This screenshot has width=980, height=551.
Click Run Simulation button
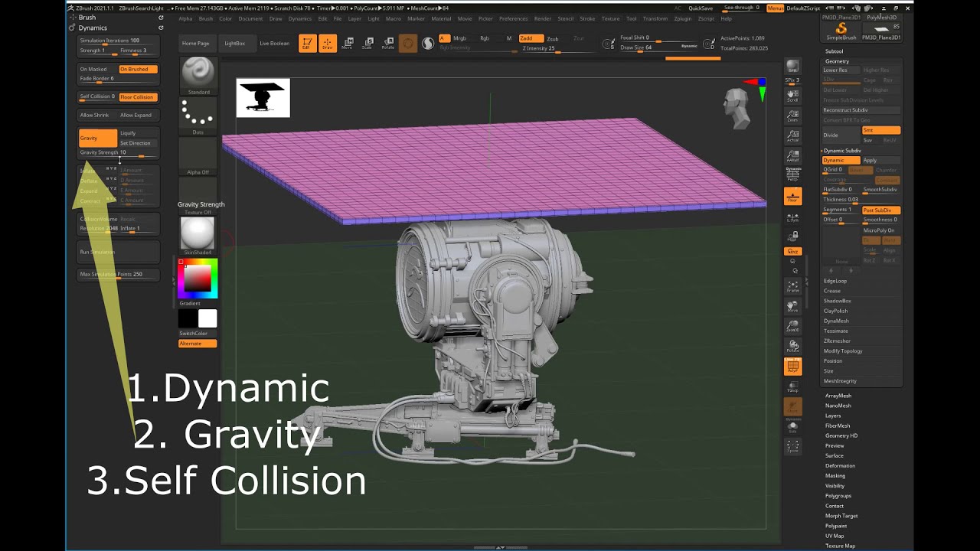(118, 252)
